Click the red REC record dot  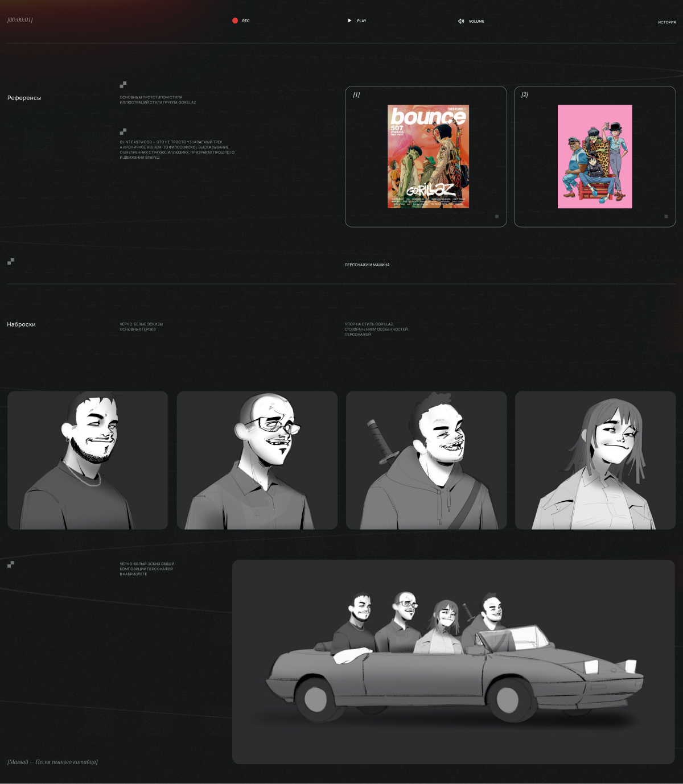235,20
